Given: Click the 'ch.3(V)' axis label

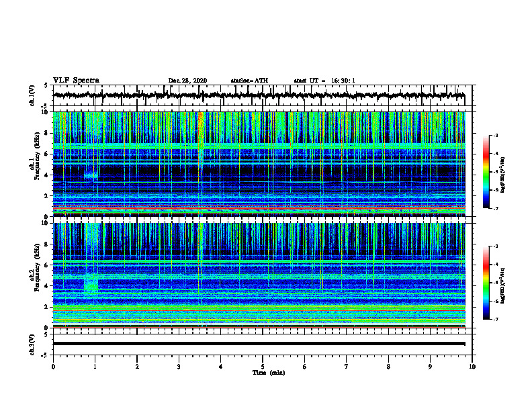Looking at the screenshot, I should (32, 345).
